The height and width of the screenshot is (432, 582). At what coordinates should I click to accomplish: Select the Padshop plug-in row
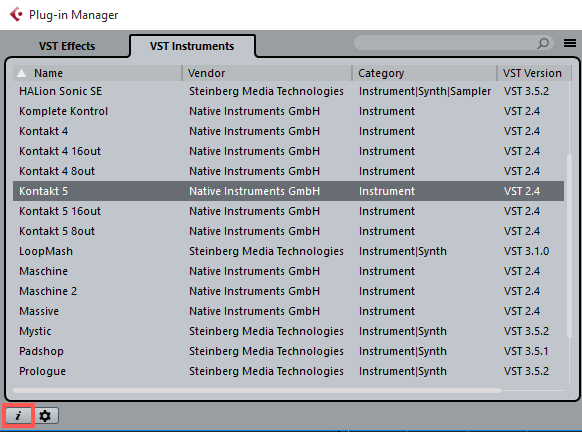[288, 351]
